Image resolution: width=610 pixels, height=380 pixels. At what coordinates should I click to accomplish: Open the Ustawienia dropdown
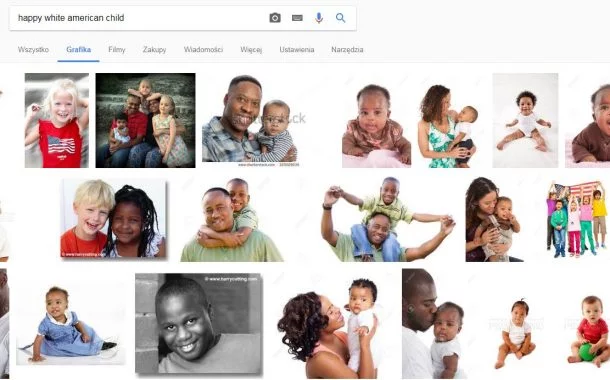click(297, 50)
